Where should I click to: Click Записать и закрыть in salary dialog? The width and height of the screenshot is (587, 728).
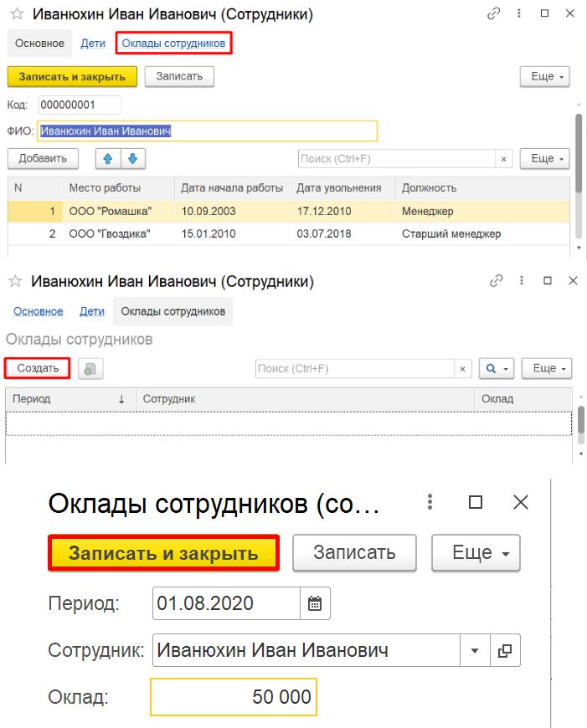tap(163, 553)
